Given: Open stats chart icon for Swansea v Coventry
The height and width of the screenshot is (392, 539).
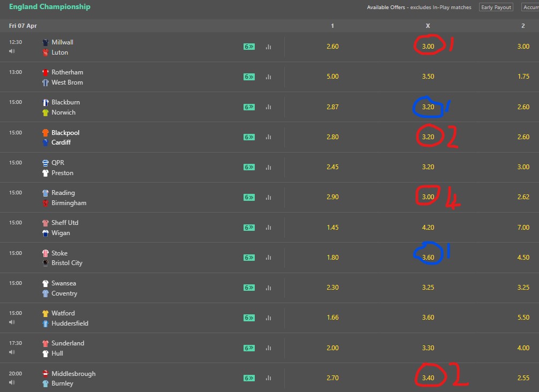Looking at the screenshot, I should point(269,288).
